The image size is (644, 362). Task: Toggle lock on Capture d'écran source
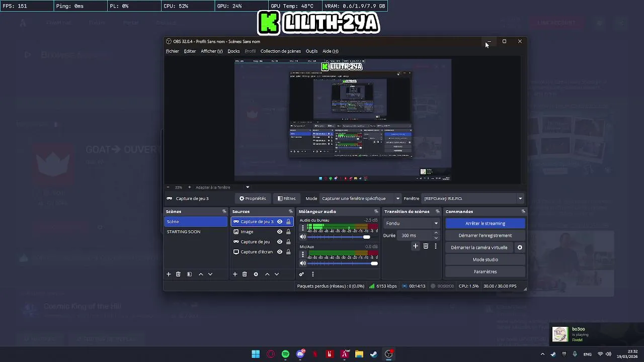288,252
